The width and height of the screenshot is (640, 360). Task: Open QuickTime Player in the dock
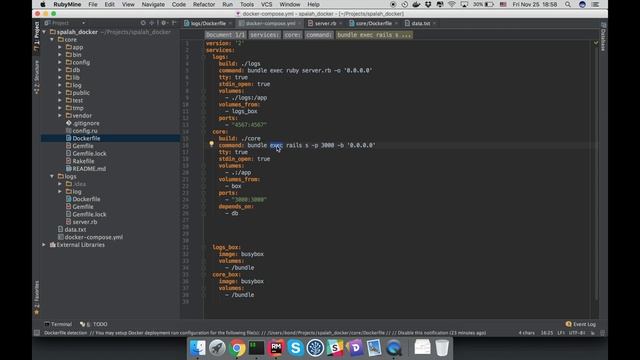[x=393, y=348]
